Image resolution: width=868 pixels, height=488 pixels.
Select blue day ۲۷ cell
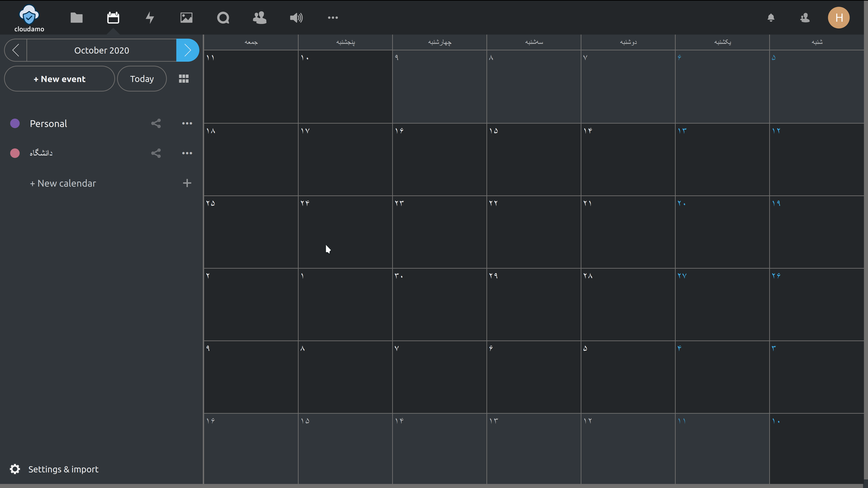[722, 305]
